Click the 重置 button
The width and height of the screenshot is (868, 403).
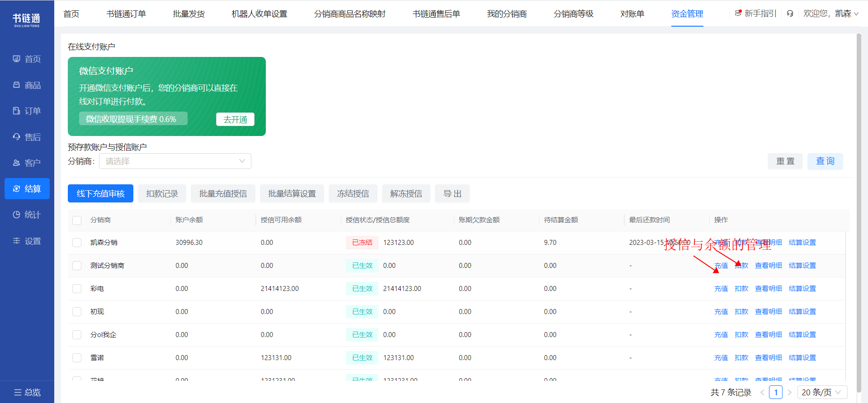[785, 161]
